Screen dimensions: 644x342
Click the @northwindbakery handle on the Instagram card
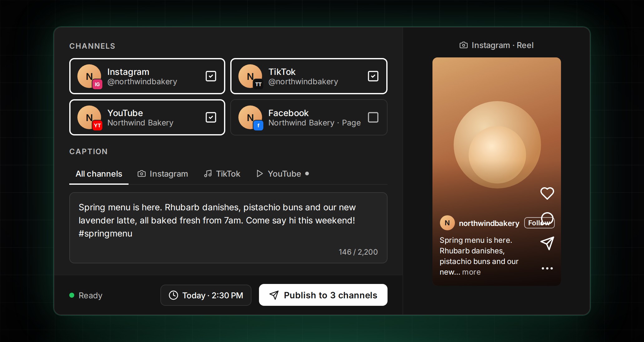tap(142, 82)
